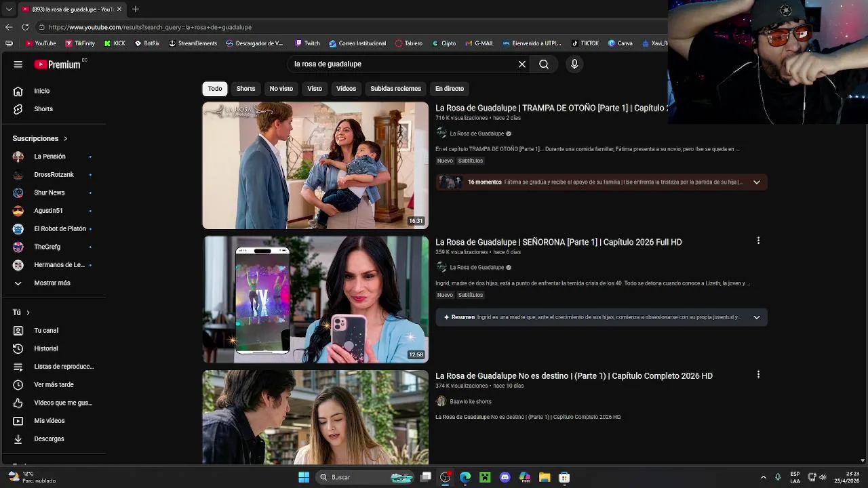Play the 'No es destino' video thumbnail
The image size is (868, 488).
pos(315,417)
